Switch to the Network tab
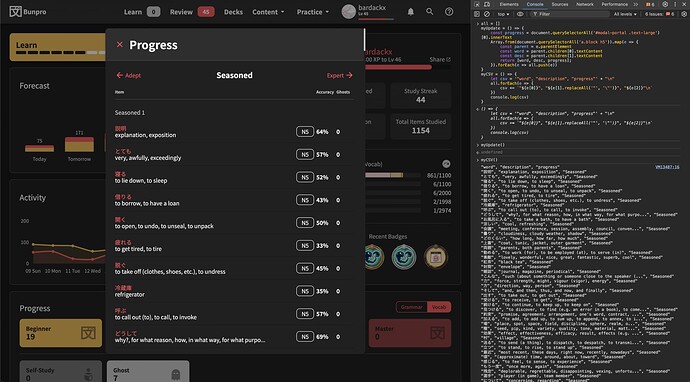 coord(585,4)
